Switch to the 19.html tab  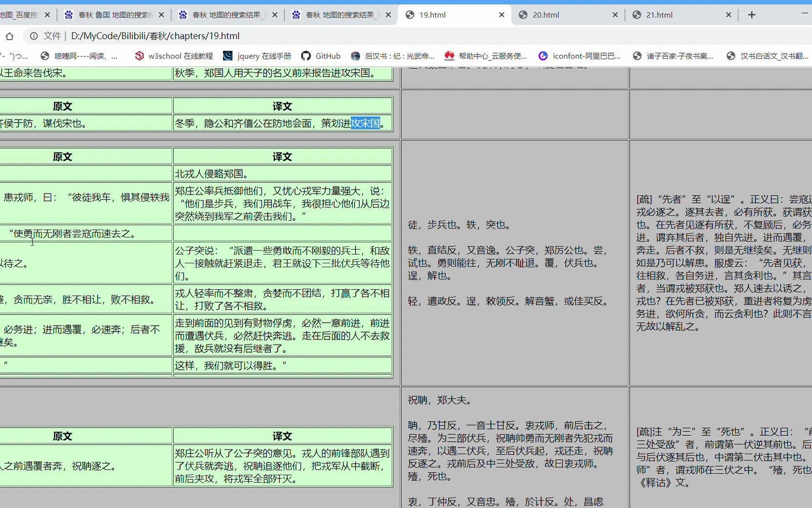pyautogui.click(x=455, y=15)
